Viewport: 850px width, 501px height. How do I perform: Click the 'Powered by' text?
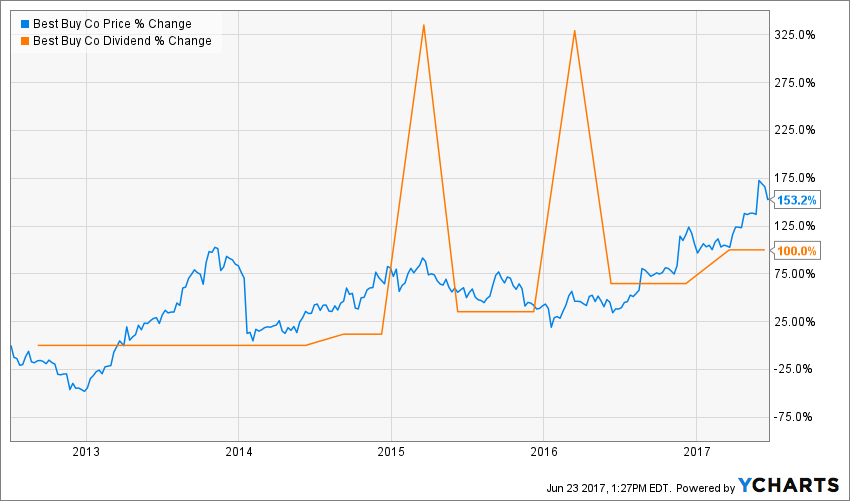(x=706, y=488)
